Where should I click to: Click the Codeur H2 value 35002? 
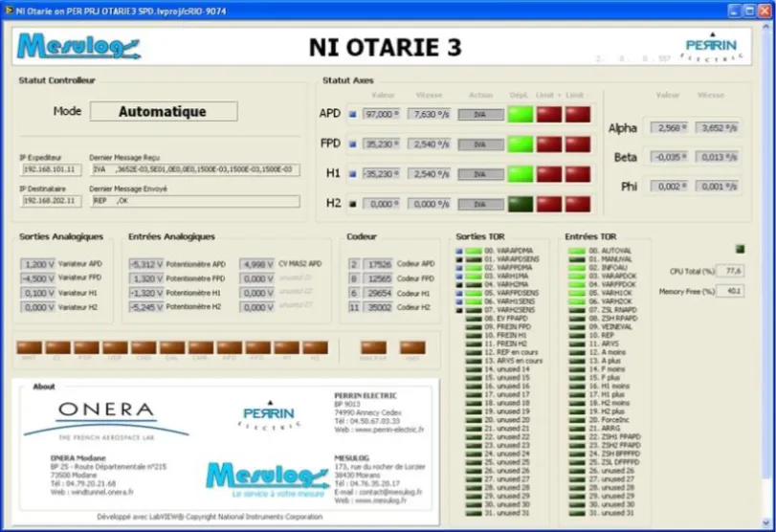378,307
